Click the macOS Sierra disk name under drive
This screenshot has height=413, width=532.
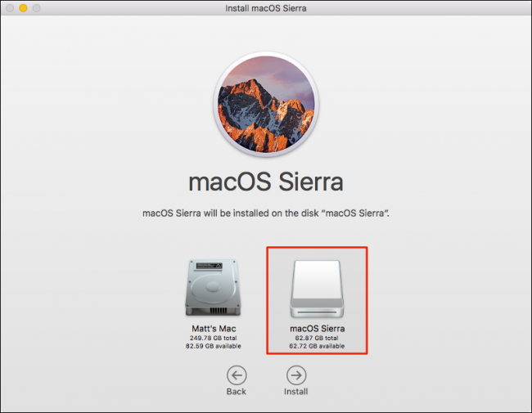coord(318,328)
